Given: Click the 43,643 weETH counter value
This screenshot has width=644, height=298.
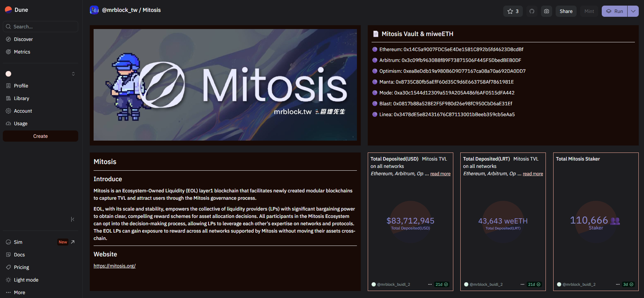Looking at the screenshot, I should (503, 221).
